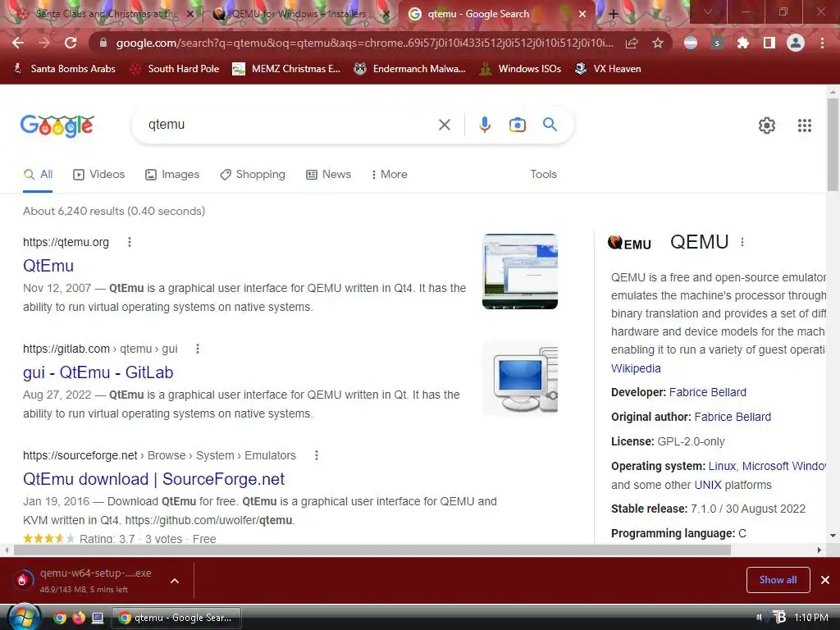The width and height of the screenshot is (840, 630).
Task: Open the Chrome profile avatar
Action: (796, 43)
